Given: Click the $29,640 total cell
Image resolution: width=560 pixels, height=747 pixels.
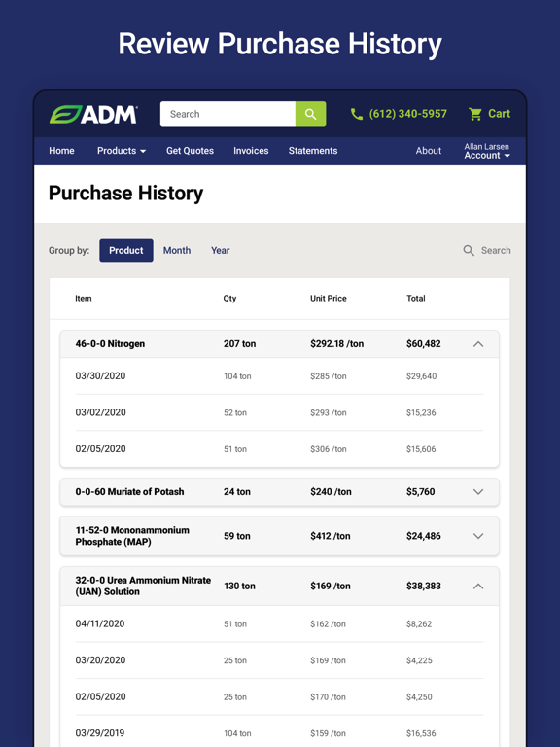Looking at the screenshot, I should [421, 376].
